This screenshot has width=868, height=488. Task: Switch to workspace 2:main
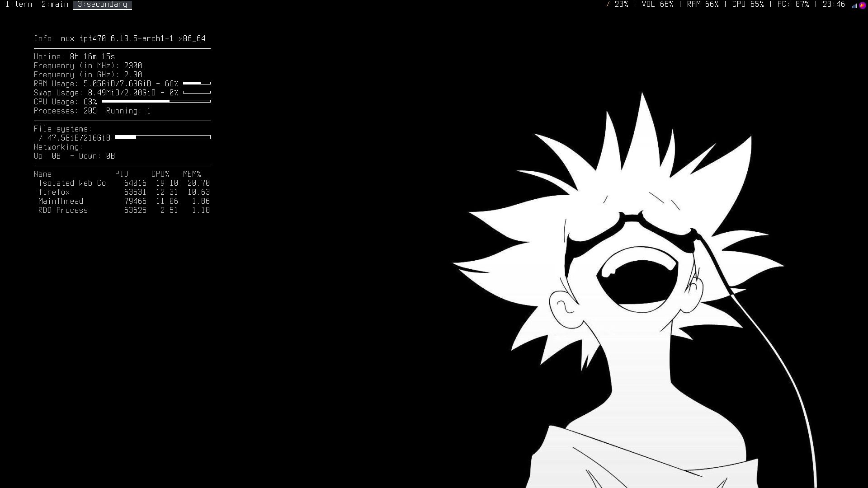click(55, 5)
